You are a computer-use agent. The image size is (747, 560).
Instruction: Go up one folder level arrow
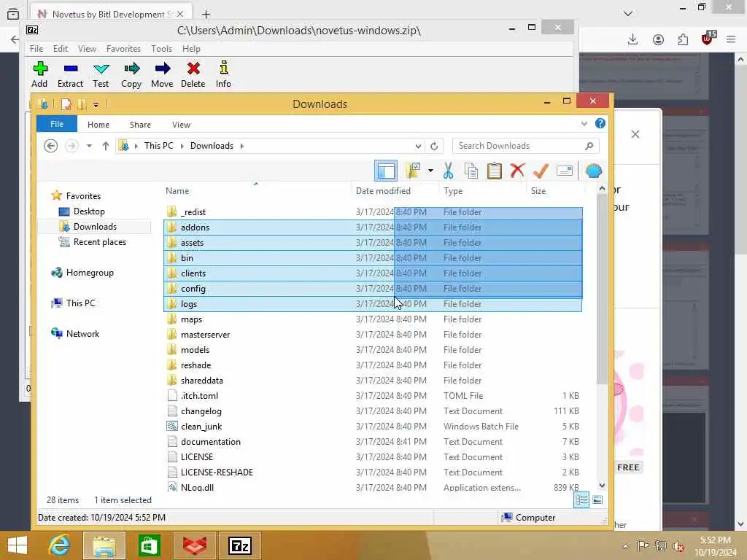click(x=105, y=146)
